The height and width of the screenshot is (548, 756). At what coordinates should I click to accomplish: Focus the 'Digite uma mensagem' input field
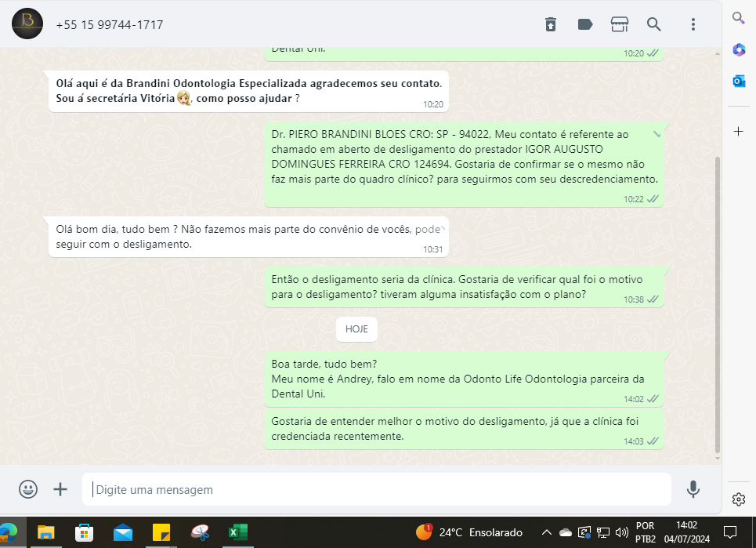click(377, 489)
